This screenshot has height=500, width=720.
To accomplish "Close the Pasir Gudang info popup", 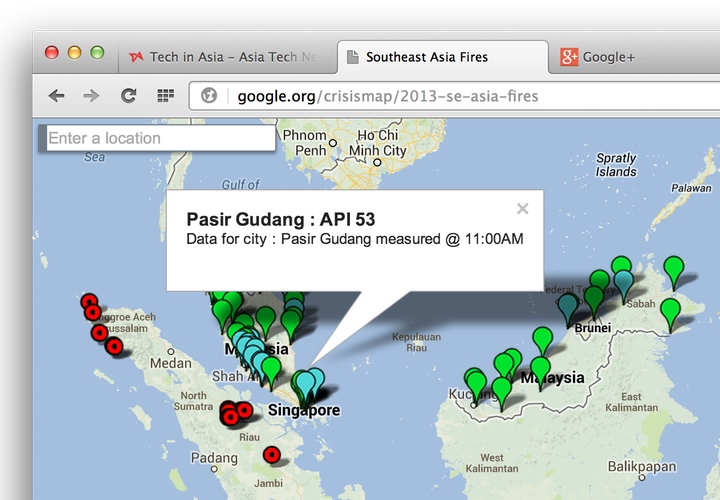I will point(523,208).
